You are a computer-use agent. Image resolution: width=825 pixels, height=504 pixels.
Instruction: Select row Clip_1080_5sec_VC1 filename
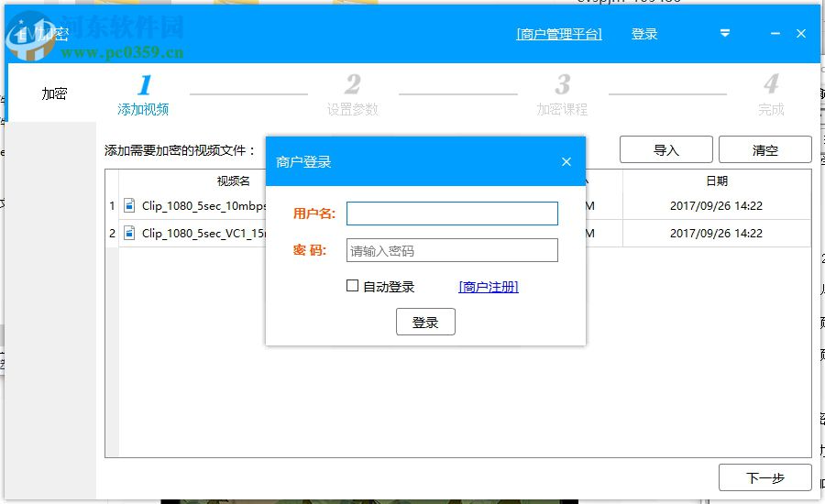pyautogui.click(x=203, y=233)
